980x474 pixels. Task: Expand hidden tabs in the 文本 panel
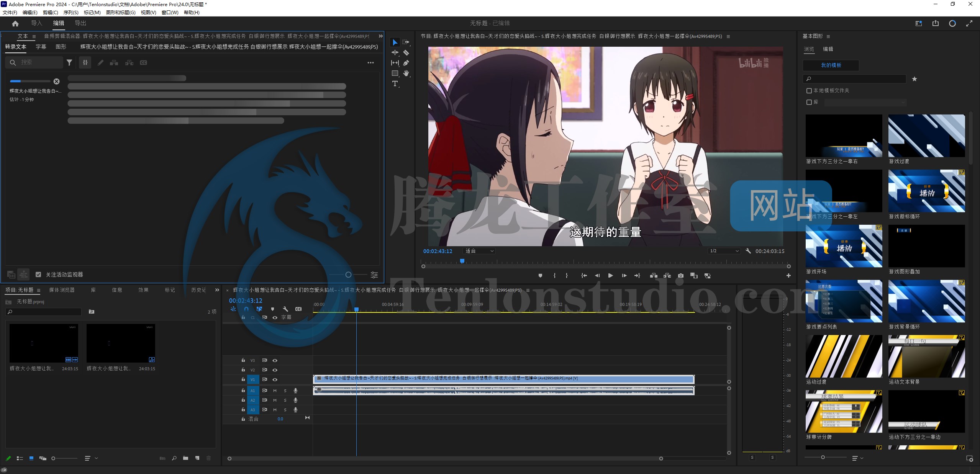pos(380,36)
